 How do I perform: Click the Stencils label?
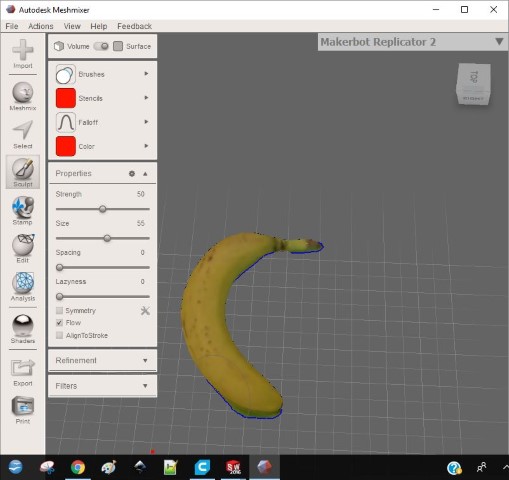90,98
